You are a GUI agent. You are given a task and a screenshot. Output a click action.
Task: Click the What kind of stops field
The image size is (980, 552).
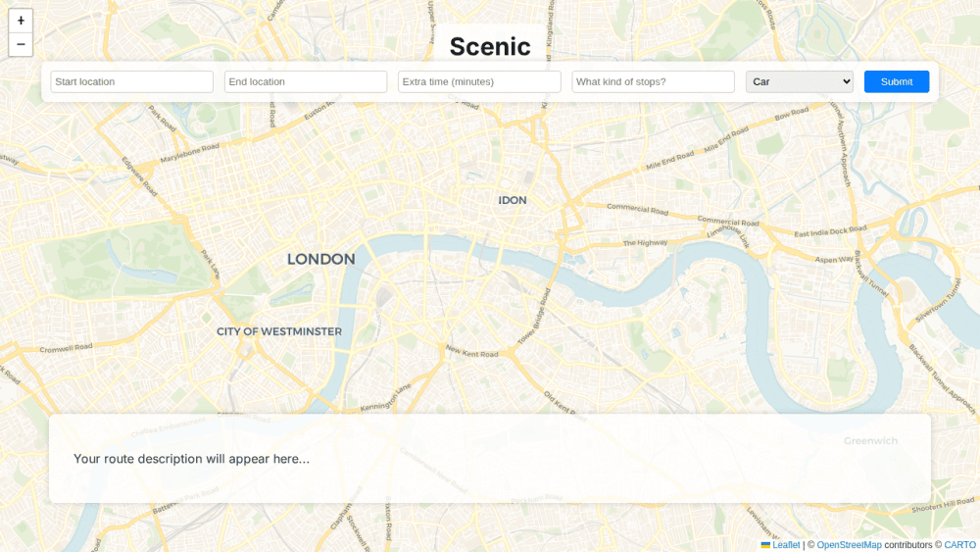[653, 82]
